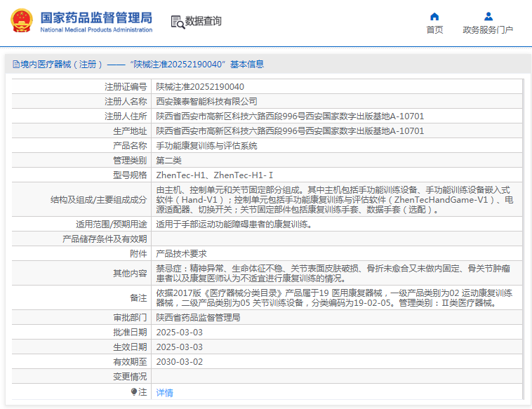Screen dimensions: 532x409
Task: Click the 禁忌症 contraindications text
Action: point(333,274)
